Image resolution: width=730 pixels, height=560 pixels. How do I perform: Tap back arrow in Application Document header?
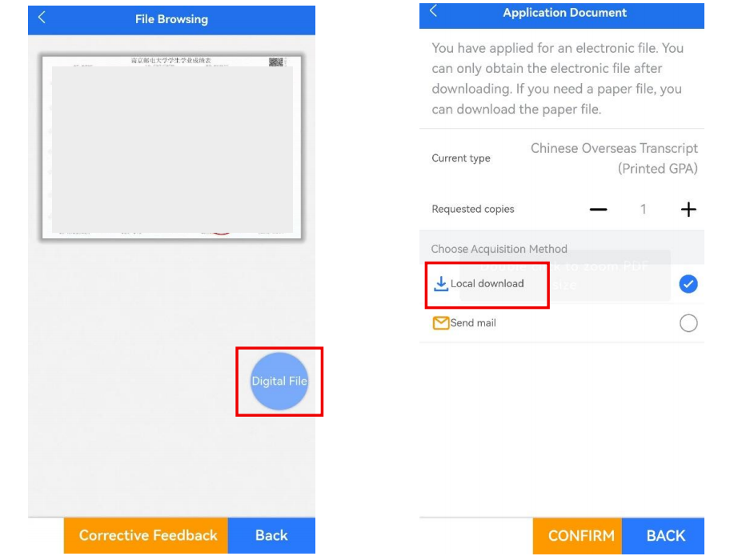tap(433, 10)
